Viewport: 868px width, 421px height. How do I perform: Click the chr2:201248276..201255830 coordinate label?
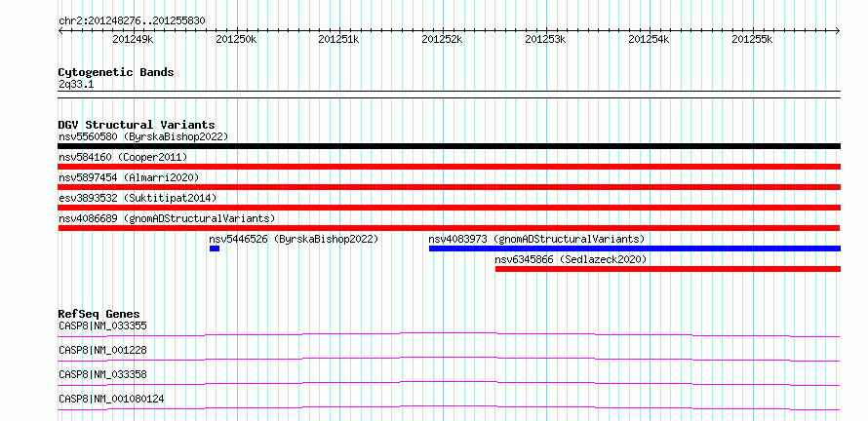132,20
